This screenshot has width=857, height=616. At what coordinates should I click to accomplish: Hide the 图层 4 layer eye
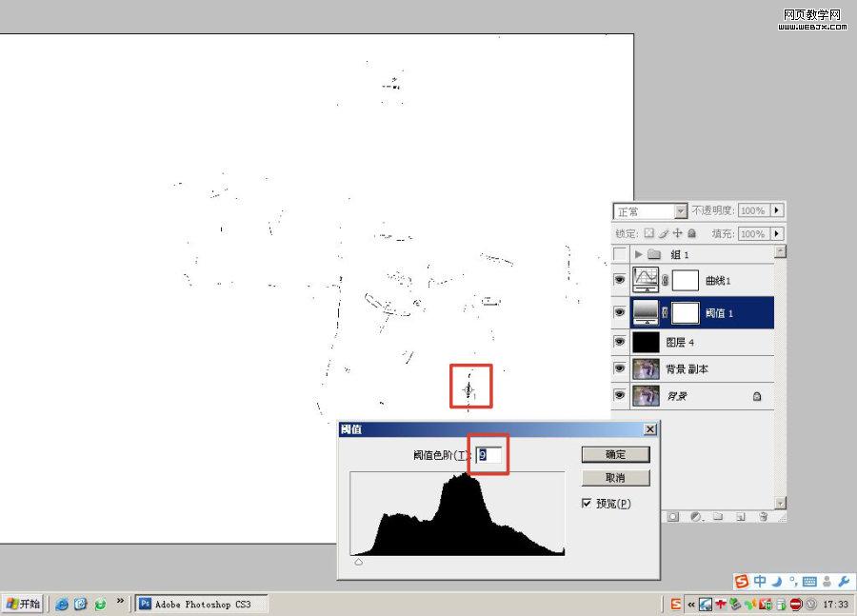tap(619, 342)
